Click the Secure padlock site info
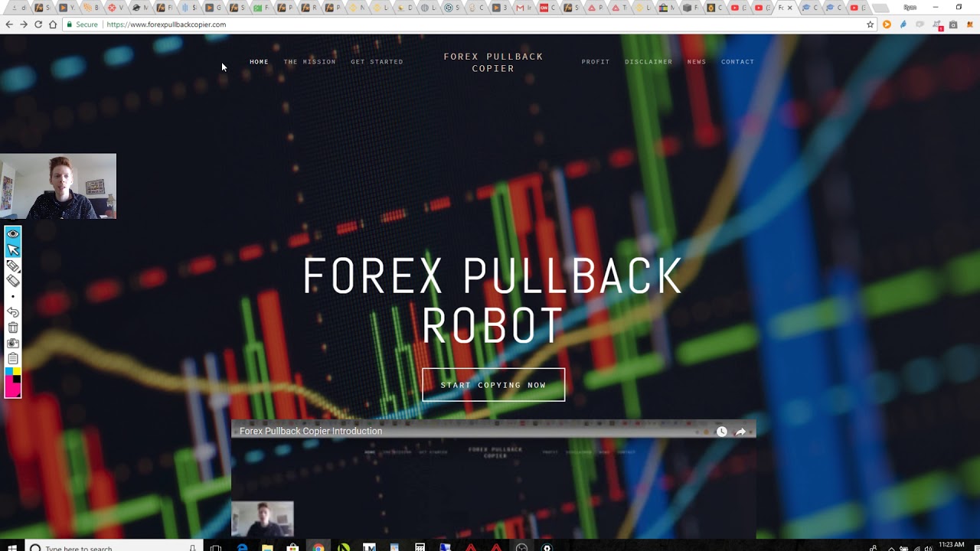The height and width of the screenshot is (551, 980). point(82,24)
